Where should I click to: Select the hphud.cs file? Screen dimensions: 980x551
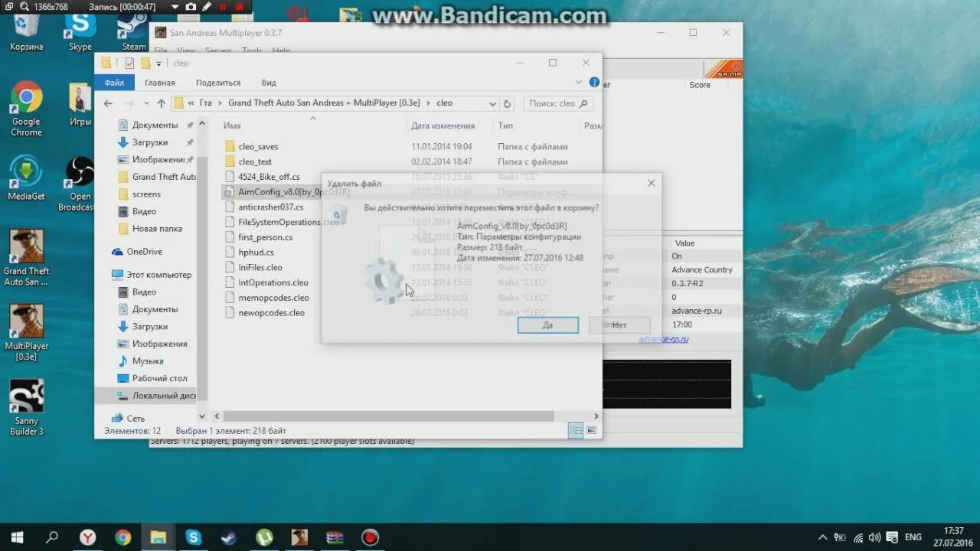[256, 252]
